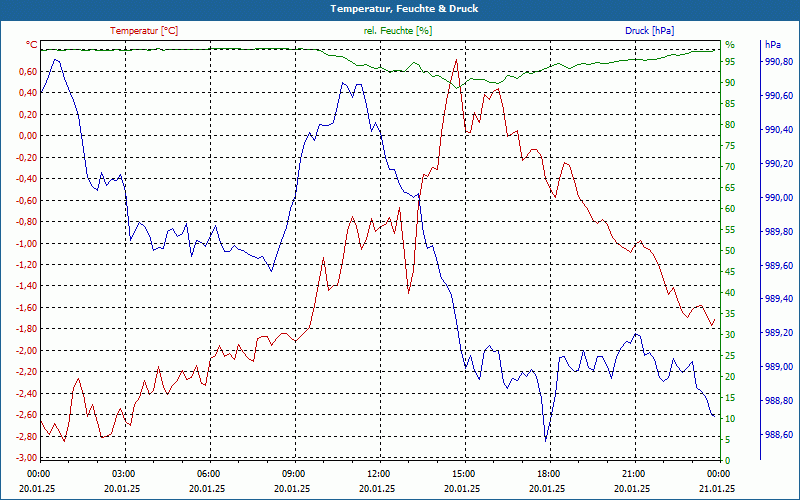Click the '°C' unit label on temperature axis
Image resolution: width=800 pixels, height=500 pixels.
click(x=32, y=45)
